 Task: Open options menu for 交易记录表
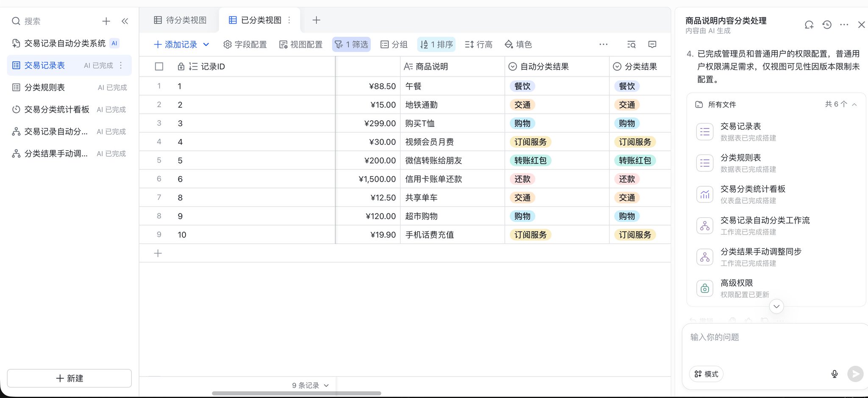(x=121, y=65)
